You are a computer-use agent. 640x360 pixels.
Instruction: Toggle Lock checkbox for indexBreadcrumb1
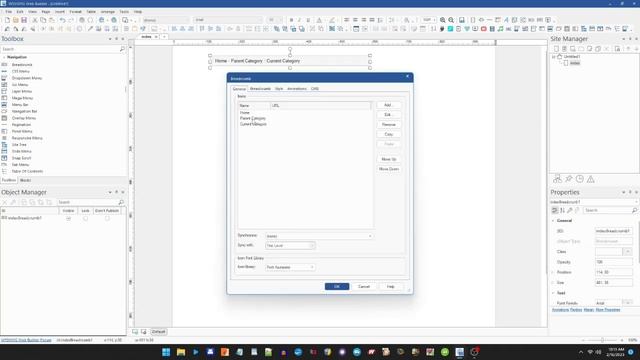coord(85,218)
